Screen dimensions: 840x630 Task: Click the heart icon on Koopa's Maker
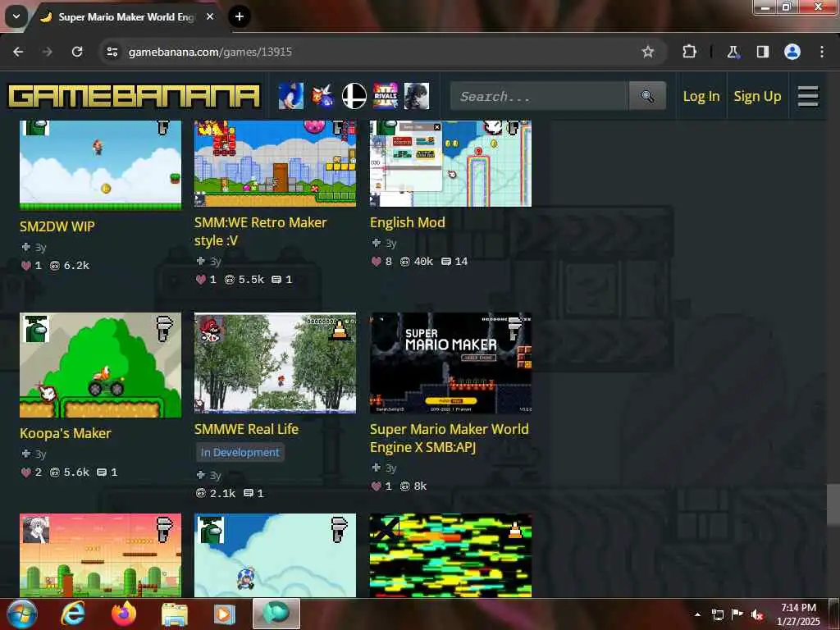click(25, 472)
